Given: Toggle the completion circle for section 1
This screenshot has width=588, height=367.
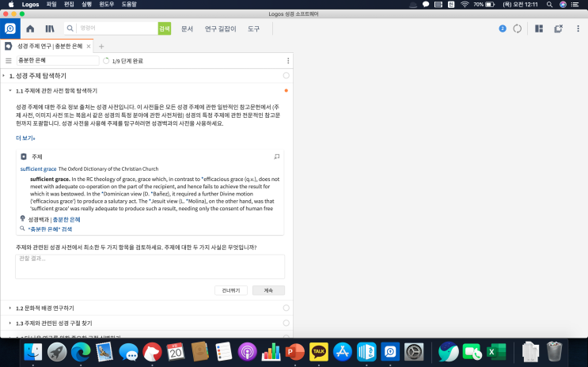Looking at the screenshot, I should pos(286,76).
